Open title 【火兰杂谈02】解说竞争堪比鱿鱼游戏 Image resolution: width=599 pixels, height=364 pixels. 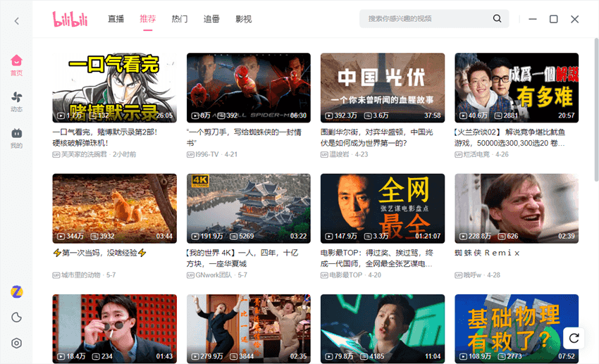click(x=510, y=137)
